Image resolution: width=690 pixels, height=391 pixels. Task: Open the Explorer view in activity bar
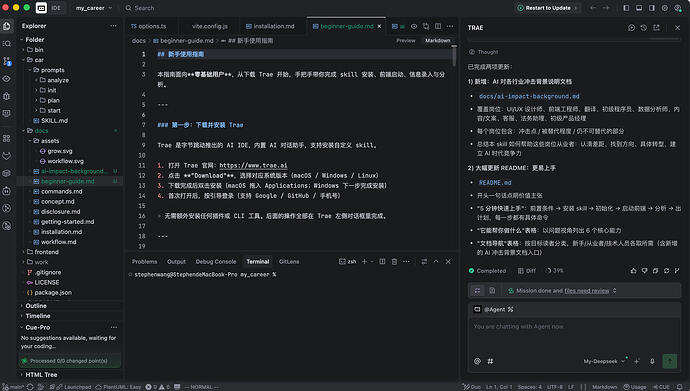(x=7, y=26)
